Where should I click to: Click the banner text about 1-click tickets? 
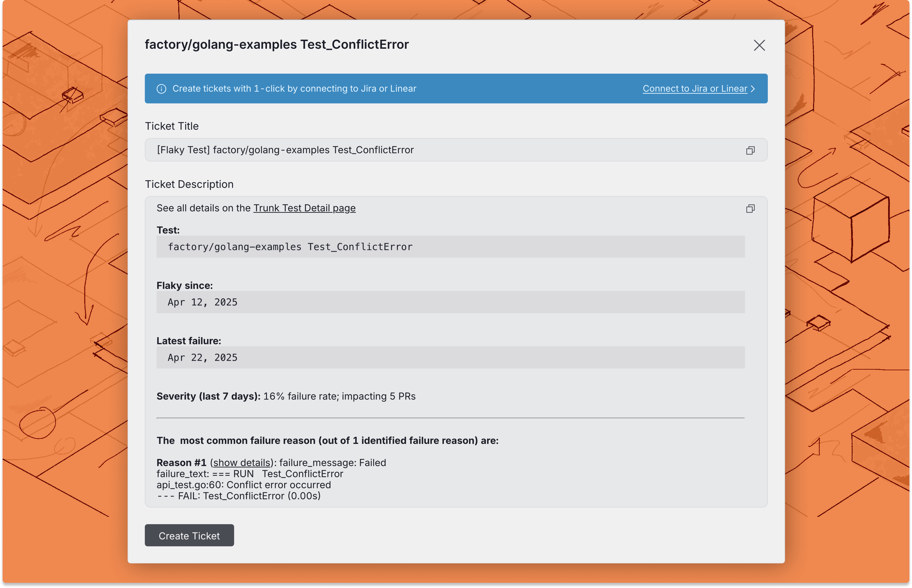(294, 89)
